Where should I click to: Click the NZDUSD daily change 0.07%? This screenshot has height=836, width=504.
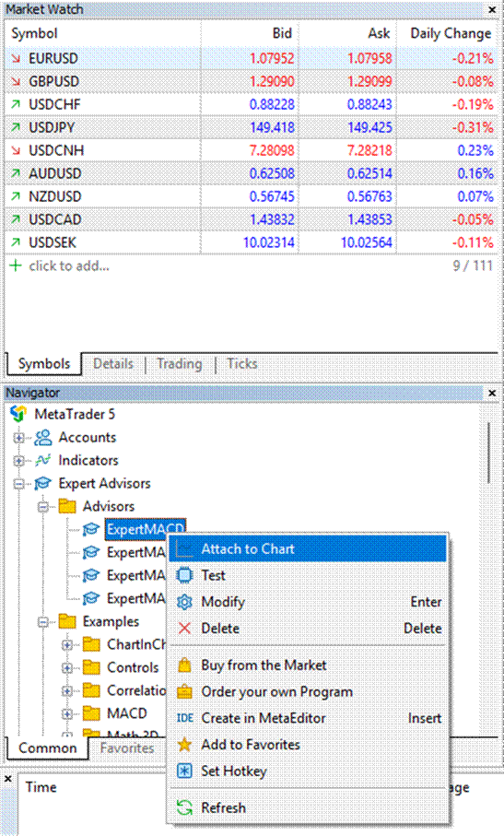(x=475, y=196)
